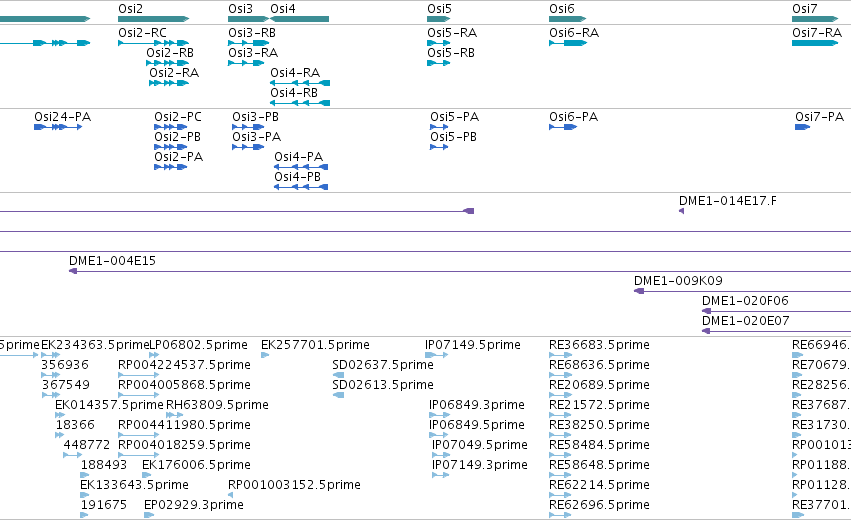Screen dimensions: 851x520
Task: Select EST RE21572.5prime
Action: tap(599, 405)
